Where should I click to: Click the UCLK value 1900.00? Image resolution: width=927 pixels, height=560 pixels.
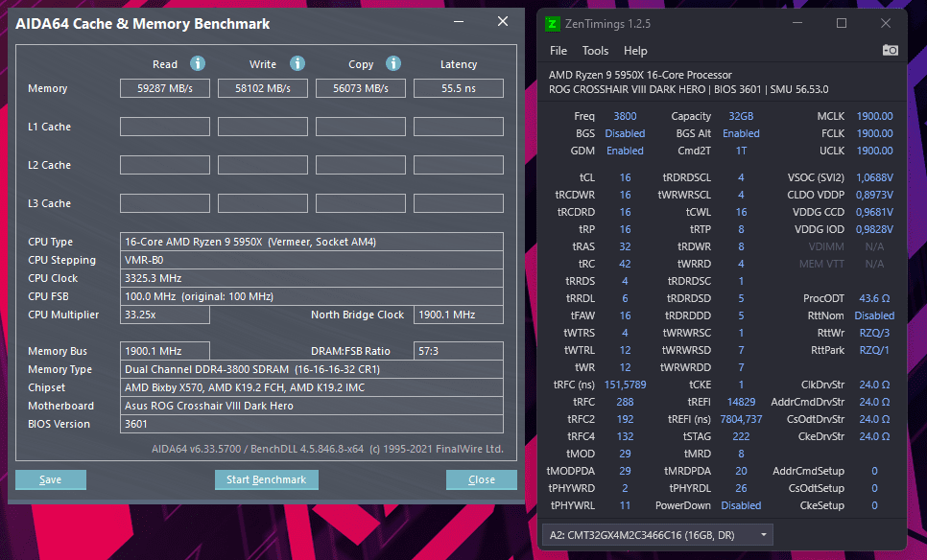coord(874,151)
